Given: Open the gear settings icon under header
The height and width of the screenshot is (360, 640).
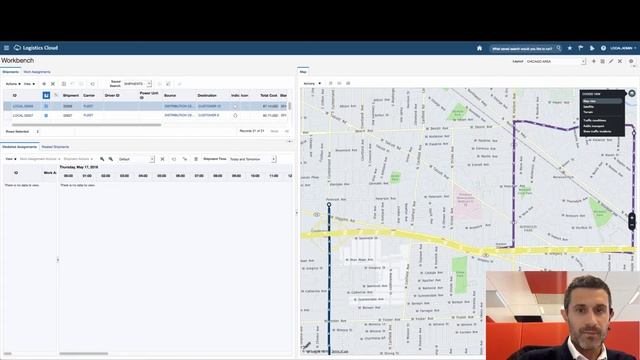Looking at the screenshot, I should (631, 61).
